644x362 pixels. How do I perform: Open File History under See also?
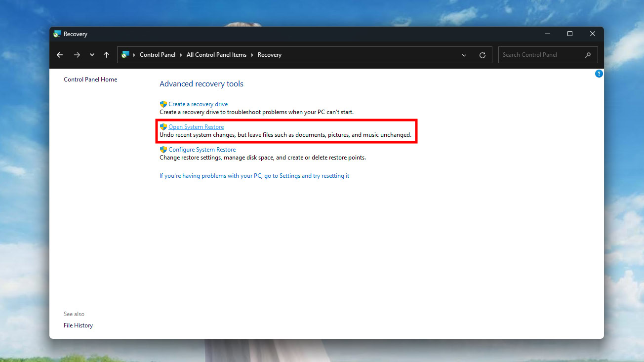tap(78, 325)
